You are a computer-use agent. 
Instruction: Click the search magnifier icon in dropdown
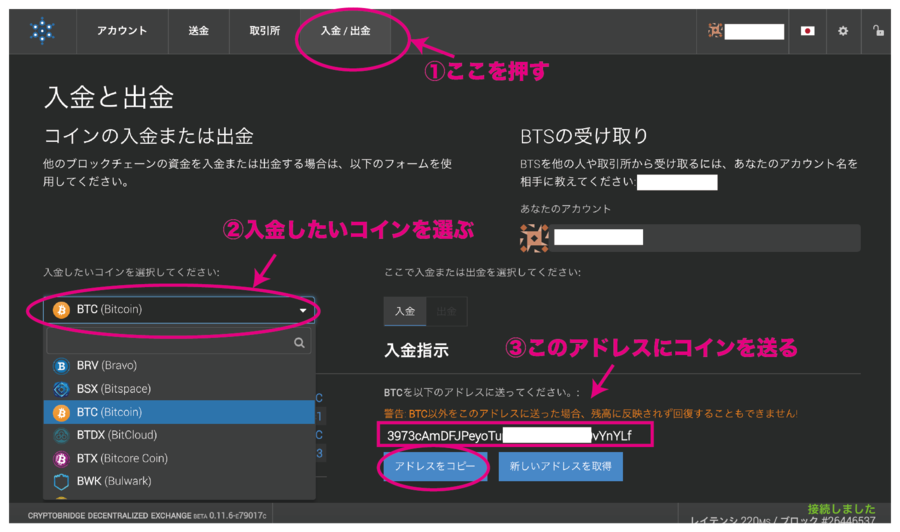click(298, 342)
